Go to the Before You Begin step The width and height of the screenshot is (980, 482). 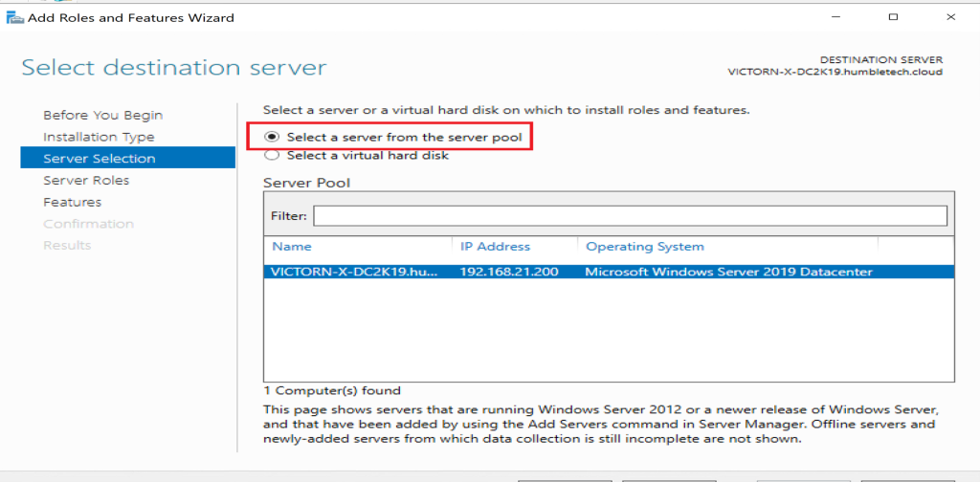point(102,115)
